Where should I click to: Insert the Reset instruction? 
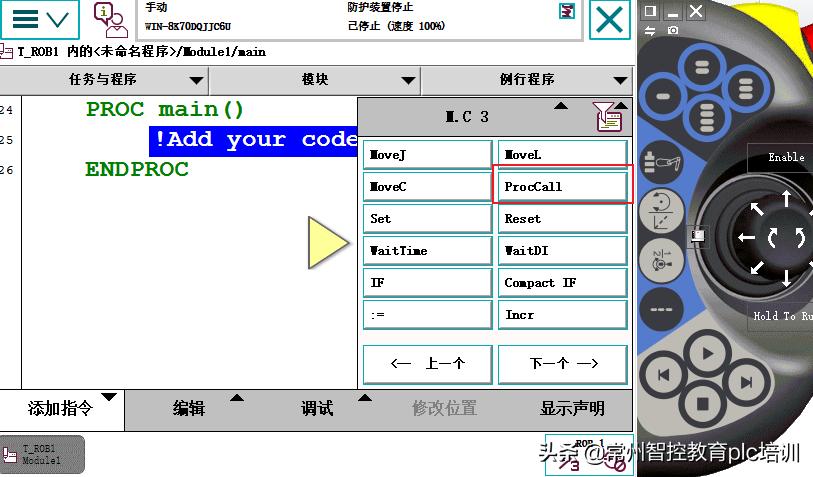(563, 219)
